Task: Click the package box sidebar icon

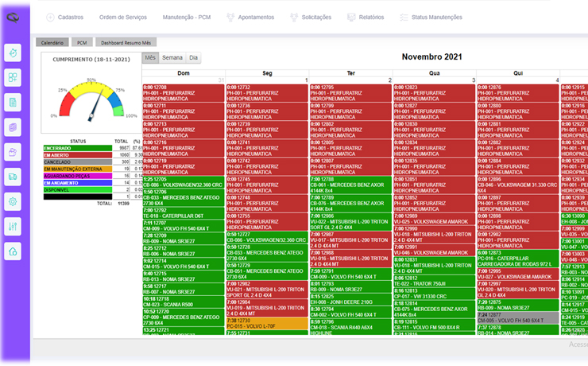Action: tap(14, 152)
